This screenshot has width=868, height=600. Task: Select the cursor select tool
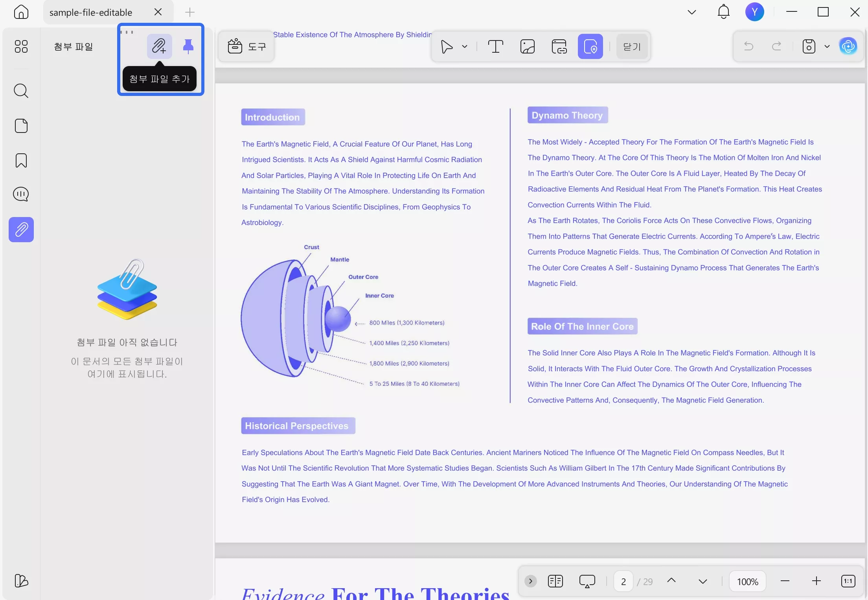(447, 46)
